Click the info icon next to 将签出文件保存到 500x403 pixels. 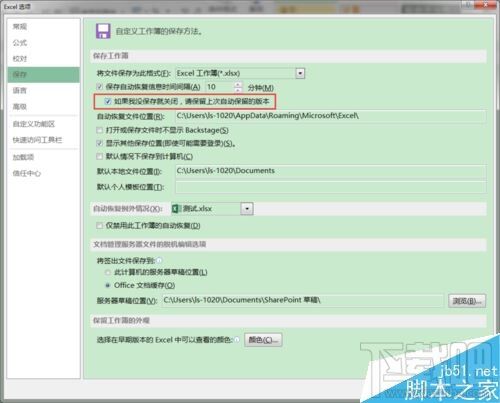coord(159,260)
